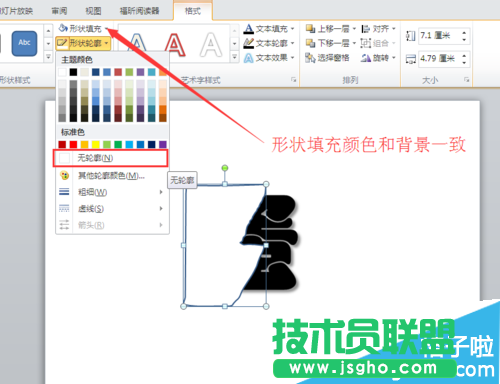Screen dimensions: 500x384
Task: Click the left middle sizing handle of the shape
Action: pyautogui.click(x=183, y=245)
